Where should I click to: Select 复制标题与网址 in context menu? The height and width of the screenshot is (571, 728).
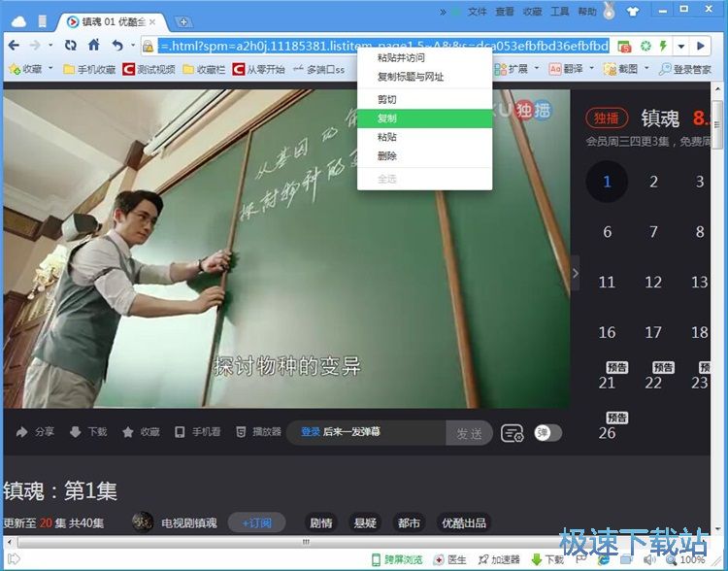pyautogui.click(x=424, y=77)
